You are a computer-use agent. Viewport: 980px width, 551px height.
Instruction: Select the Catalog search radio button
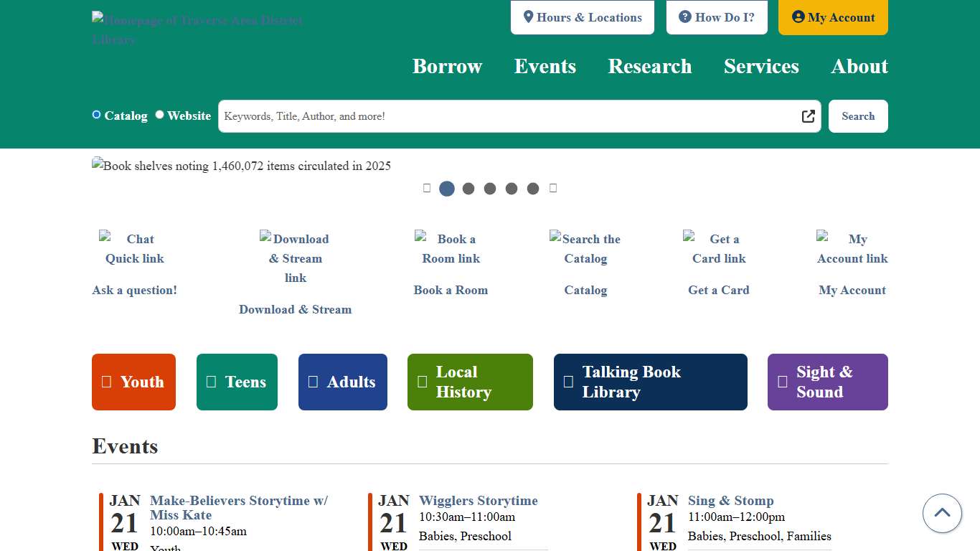96,114
